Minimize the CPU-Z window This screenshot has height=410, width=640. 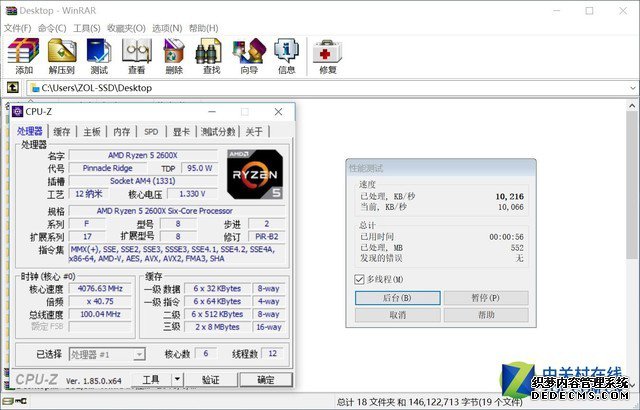pos(212,112)
